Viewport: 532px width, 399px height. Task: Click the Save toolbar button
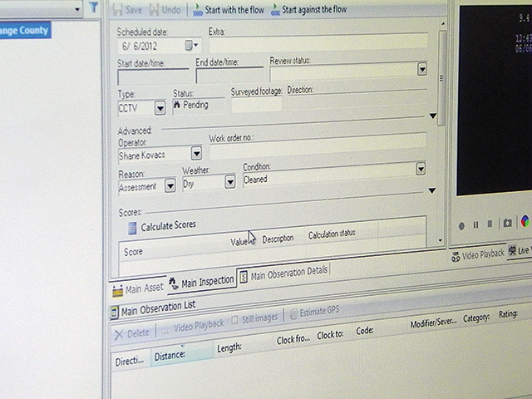[126, 10]
